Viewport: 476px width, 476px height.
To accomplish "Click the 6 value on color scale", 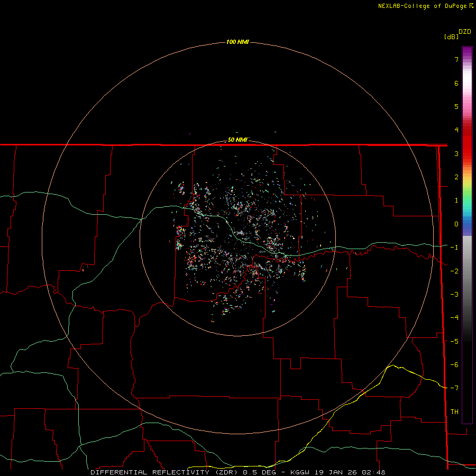I will (456, 83).
